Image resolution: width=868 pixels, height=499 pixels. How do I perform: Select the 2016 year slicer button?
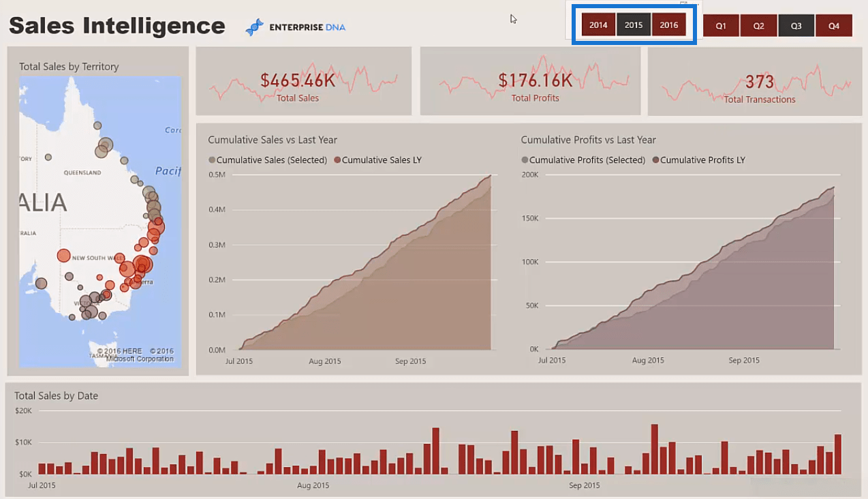click(669, 25)
